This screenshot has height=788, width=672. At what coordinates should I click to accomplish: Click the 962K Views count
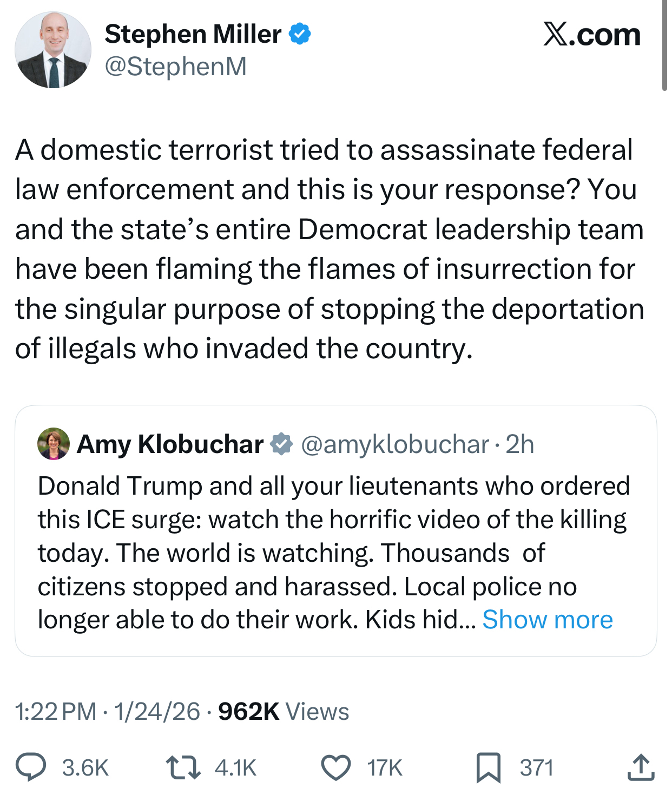pyautogui.click(x=284, y=711)
